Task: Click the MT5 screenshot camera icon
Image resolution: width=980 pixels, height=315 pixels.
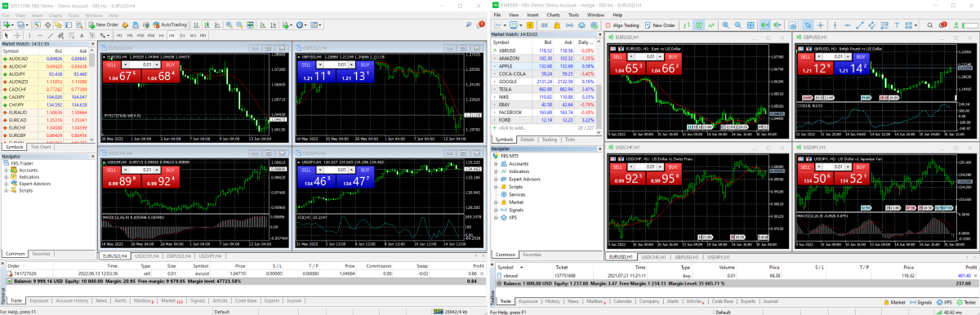Action: 792,24
